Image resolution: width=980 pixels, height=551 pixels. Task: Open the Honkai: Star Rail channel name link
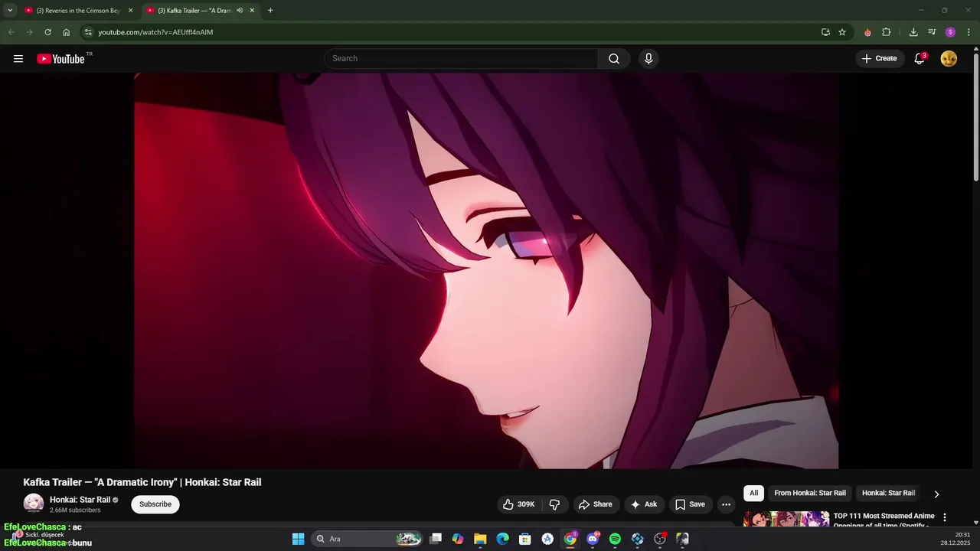click(80, 500)
